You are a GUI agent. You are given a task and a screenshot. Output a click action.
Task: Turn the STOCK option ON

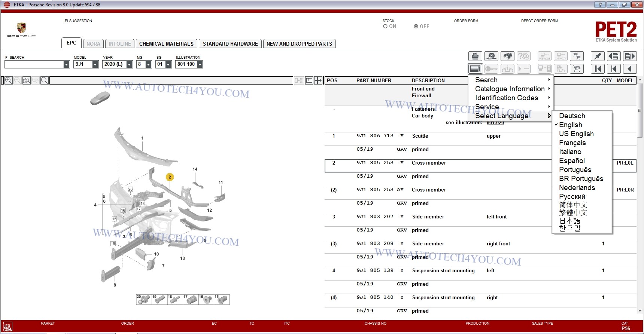coord(385,27)
